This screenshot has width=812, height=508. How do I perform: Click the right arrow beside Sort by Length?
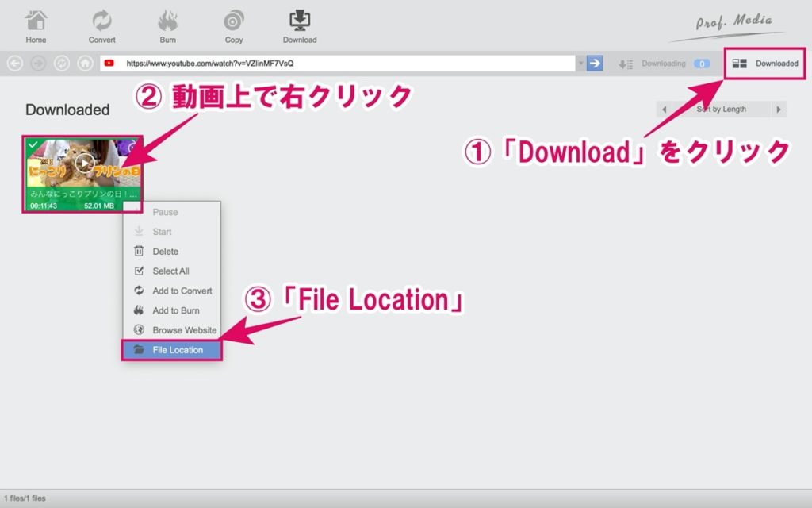[779, 110]
